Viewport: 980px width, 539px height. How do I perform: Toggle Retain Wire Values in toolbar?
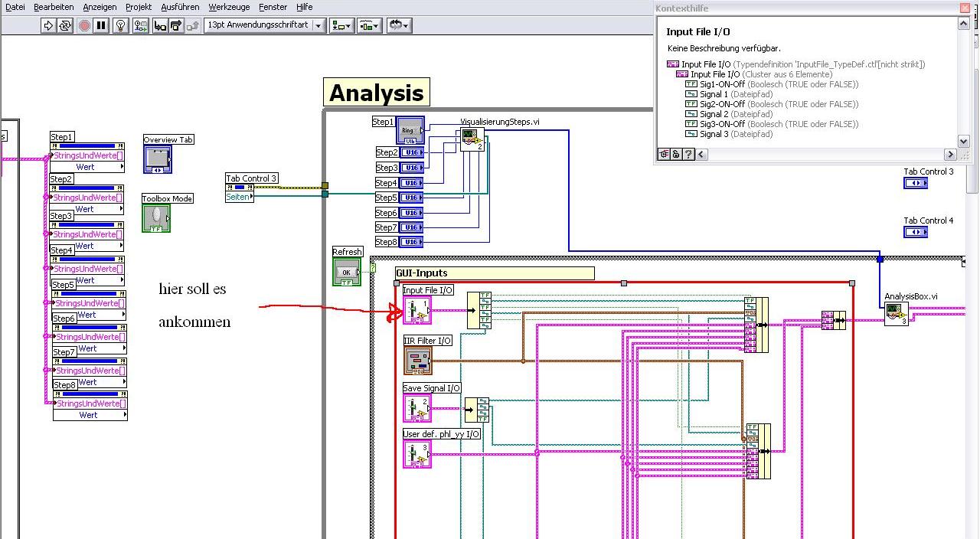(x=140, y=25)
